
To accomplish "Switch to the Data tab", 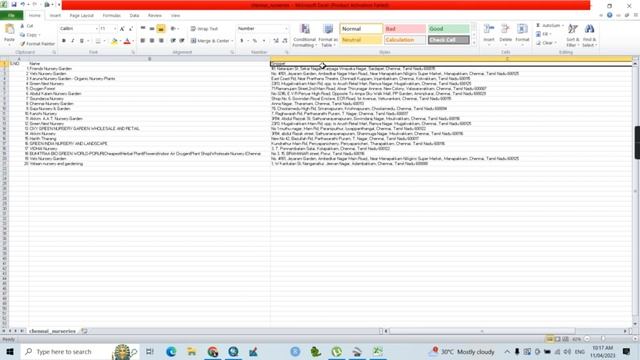I will (x=134, y=16).
